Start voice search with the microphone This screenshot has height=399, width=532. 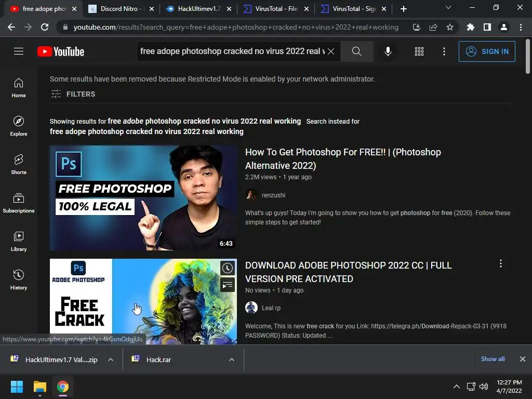[388, 51]
